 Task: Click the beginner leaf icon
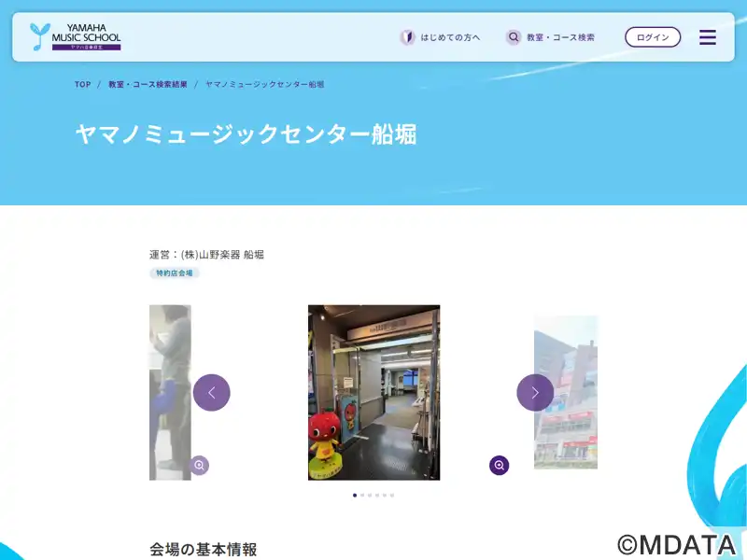point(407,37)
